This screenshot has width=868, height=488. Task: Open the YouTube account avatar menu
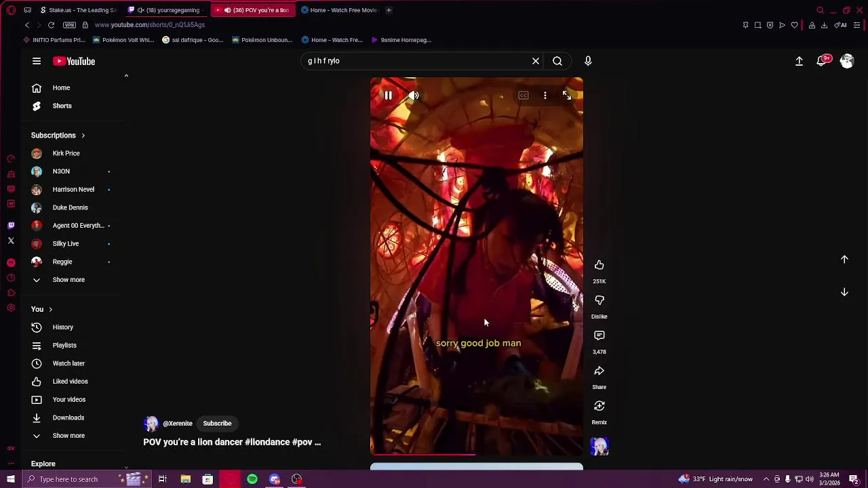tap(847, 61)
